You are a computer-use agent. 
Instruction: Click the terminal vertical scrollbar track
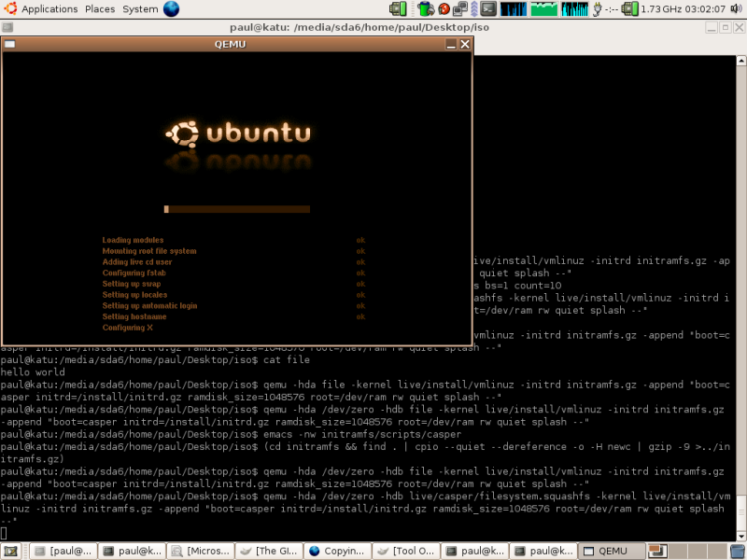point(741,280)
